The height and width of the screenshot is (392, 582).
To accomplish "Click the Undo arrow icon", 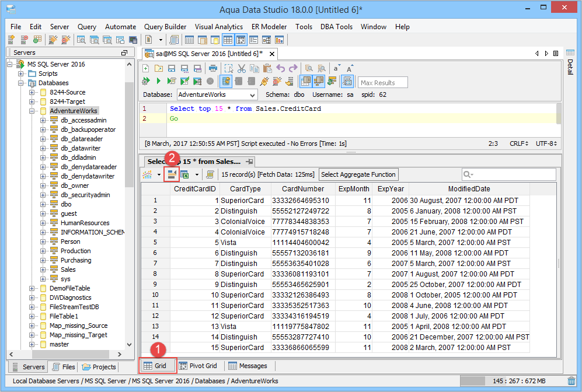I will point(281,68).
